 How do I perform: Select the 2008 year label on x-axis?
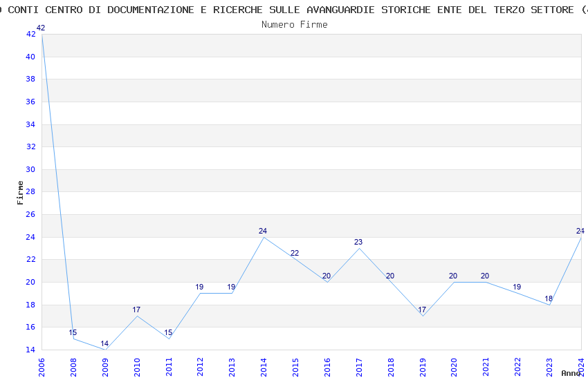point(73,367)
